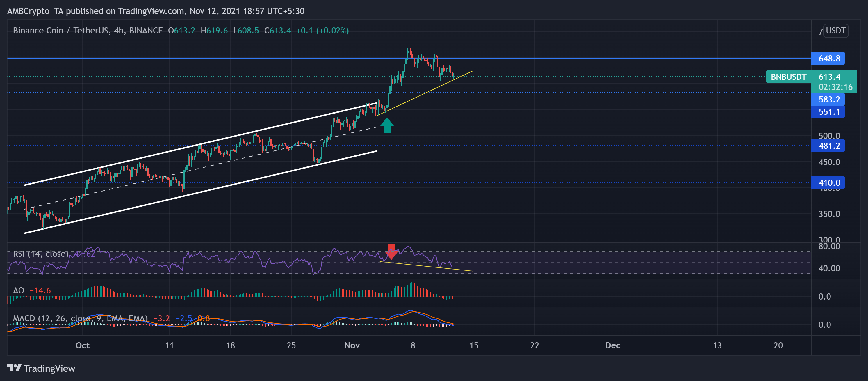868x381 pixels.
Task: Click the 350.0 price axis tick
Action: pyautogui.click(x=829, y=214)
